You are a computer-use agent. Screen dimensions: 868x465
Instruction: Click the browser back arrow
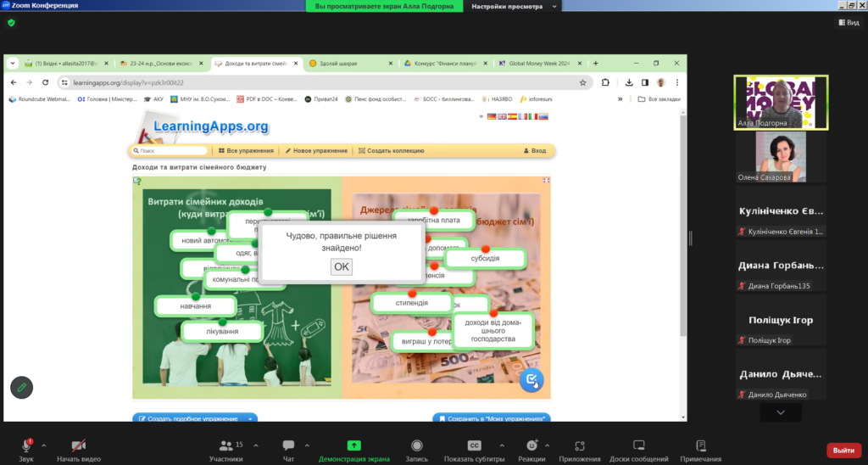click(14, 82)
